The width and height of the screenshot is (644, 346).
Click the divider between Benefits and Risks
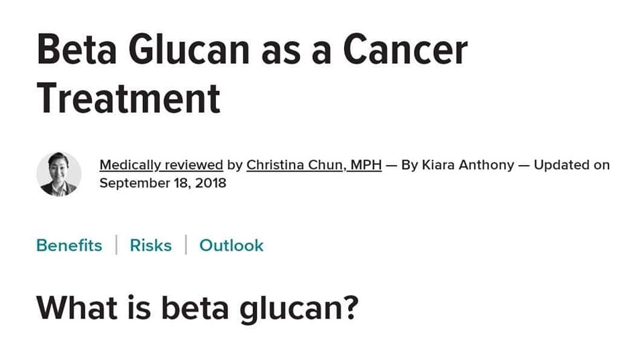[x=117, y=245]
